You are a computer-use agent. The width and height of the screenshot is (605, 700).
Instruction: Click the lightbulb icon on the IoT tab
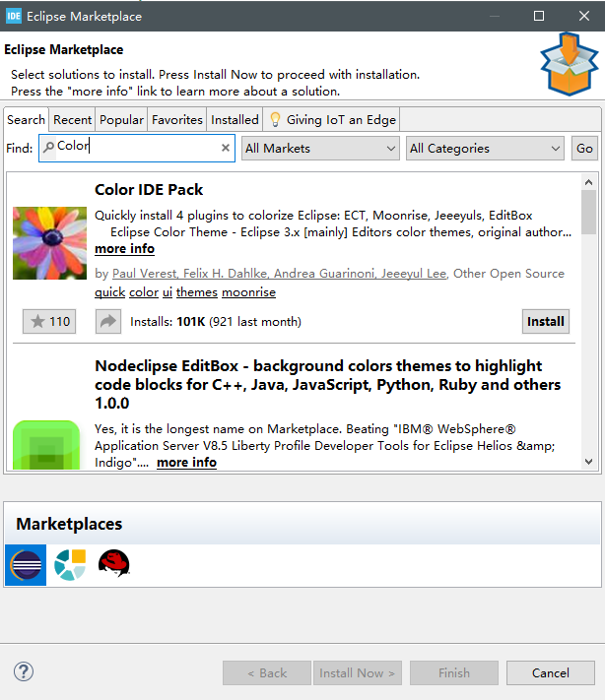275,120
